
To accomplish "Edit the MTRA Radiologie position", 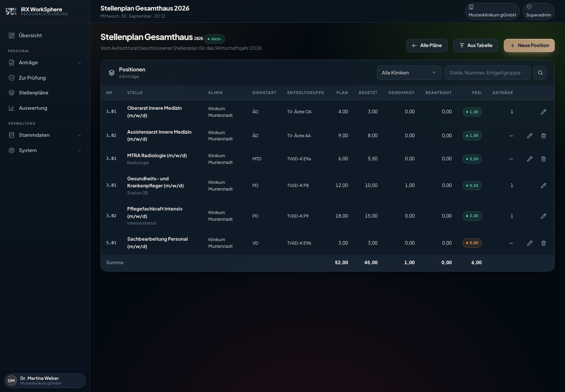I will pos(530,159).
